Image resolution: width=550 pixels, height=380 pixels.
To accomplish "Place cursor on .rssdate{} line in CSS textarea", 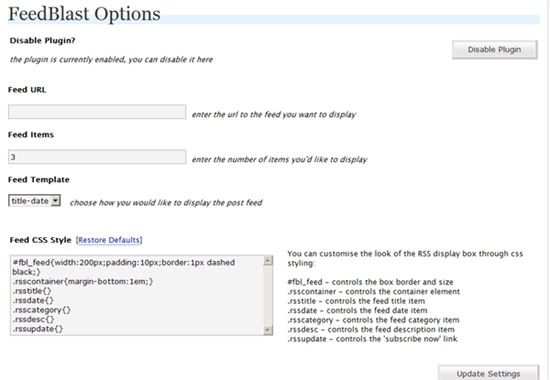I will 33,300.
